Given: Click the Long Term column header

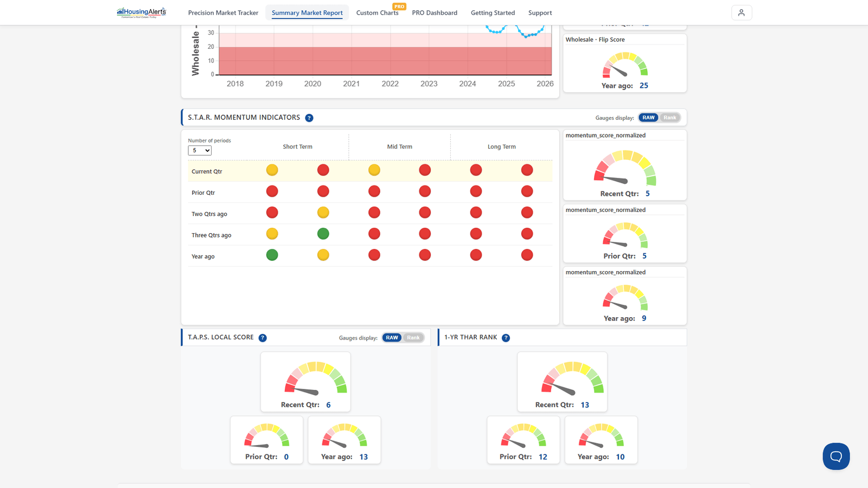Looking at the screenshot, I should tap(502, 147).
